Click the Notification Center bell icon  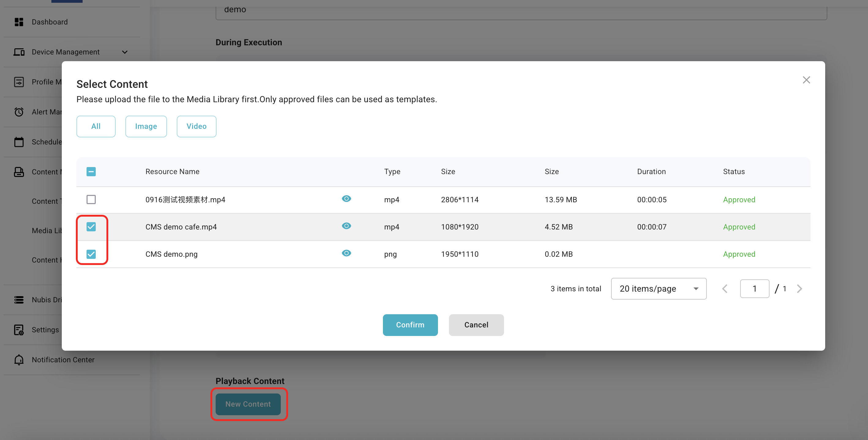click(x=19, y=360)
